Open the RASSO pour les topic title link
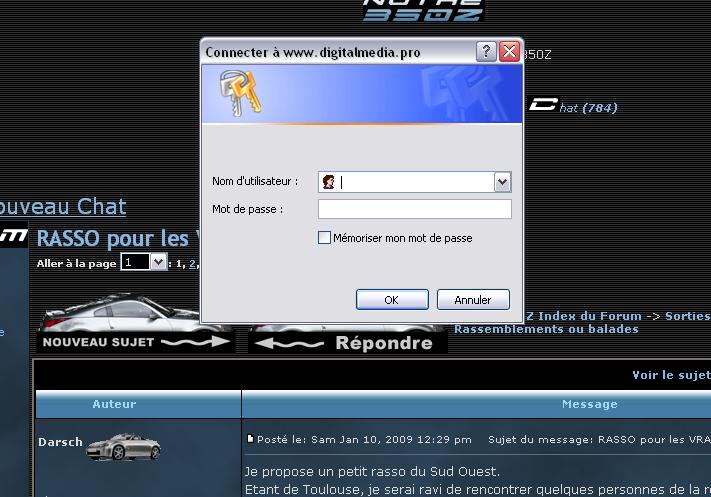711x497 pixels. (x=118, y=239)
